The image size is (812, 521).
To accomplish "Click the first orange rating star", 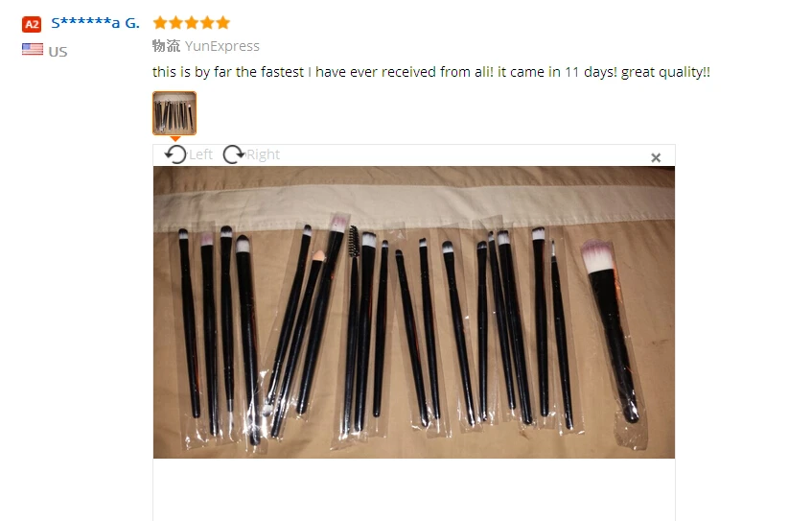I will tap(160, 22).
